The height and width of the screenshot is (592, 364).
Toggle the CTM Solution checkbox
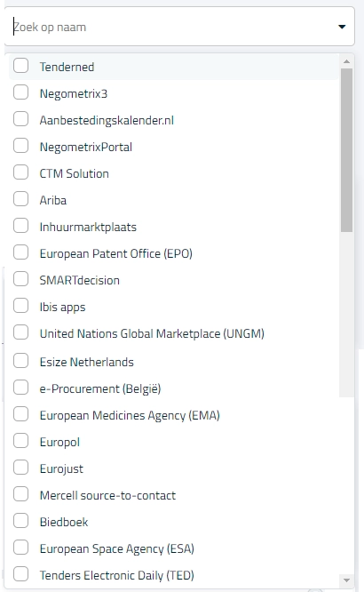(x=20, y=172)
